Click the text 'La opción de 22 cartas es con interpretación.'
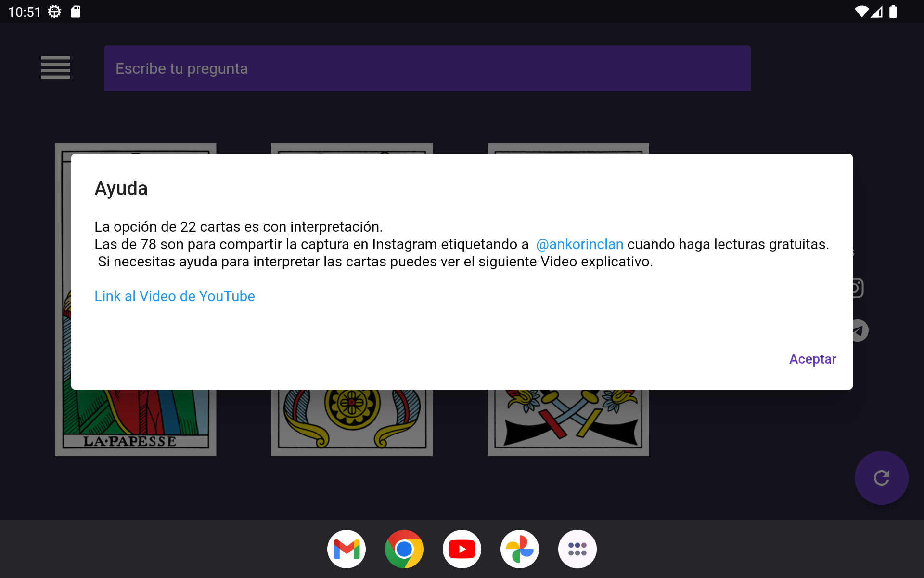 pos(238,227)
